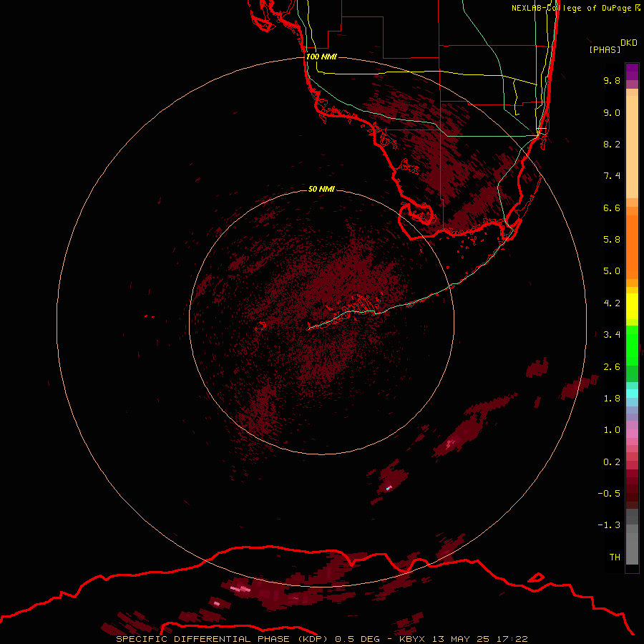The width and height of the screenshot is (644, 644).
Task: Click the 2.6 value on the color scale
Action: [x=612, y=367]
